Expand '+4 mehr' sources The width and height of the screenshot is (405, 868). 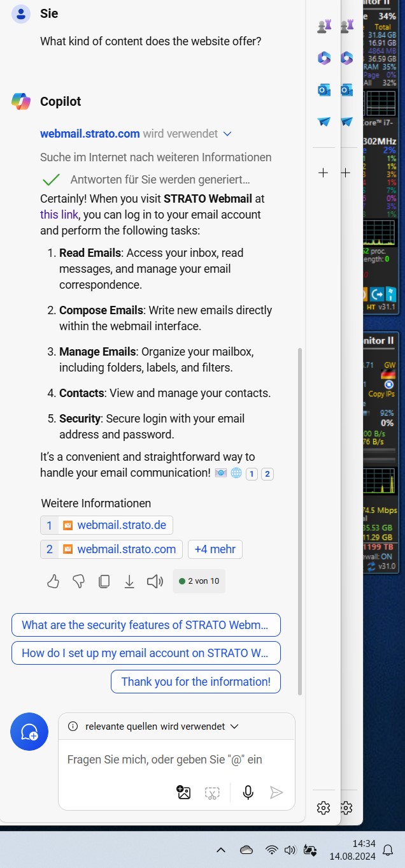pyautogui.click(x=215, y=549)
